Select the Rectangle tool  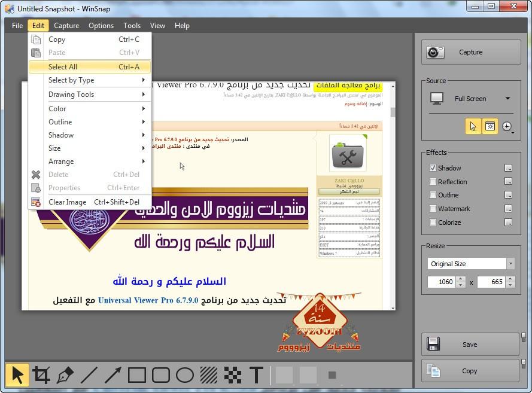(137, 375)
